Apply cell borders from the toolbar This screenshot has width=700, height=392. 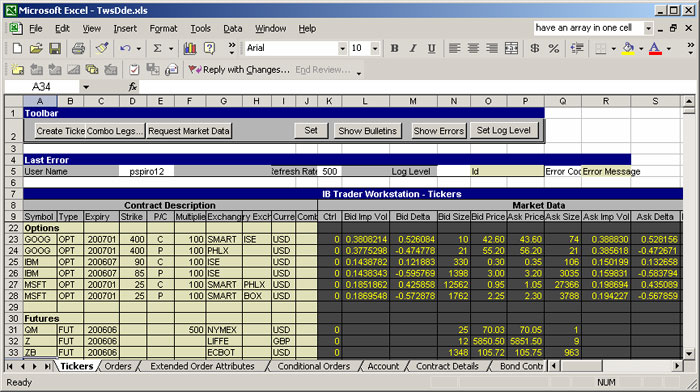point(601,48)
